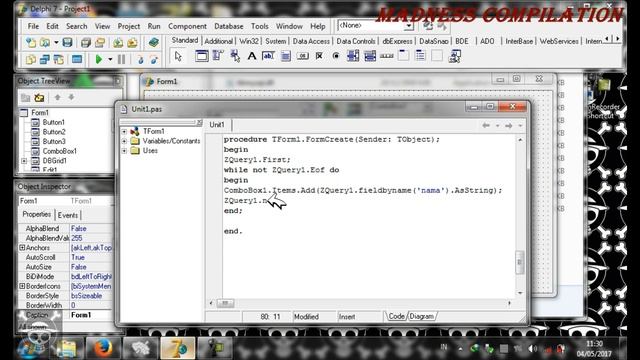The width and height of the screenshot is (640, 360).
Task: Click the Save current desktop icon
Action: (428, 26)
